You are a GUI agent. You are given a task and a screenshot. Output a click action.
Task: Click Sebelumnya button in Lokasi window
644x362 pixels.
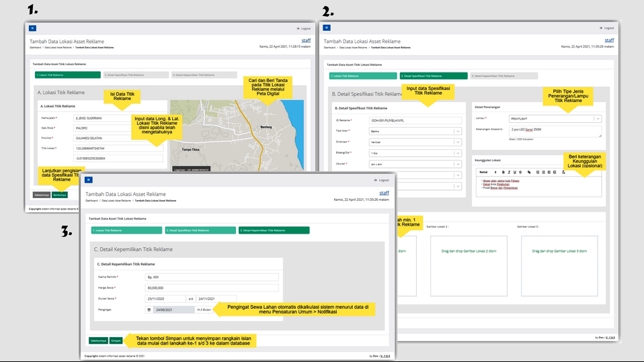[42, 195]
